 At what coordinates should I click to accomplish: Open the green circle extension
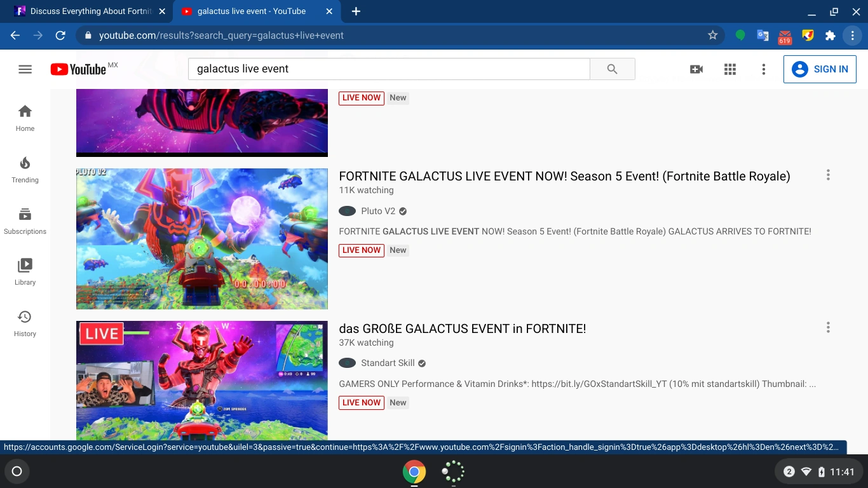click(740, 36)
